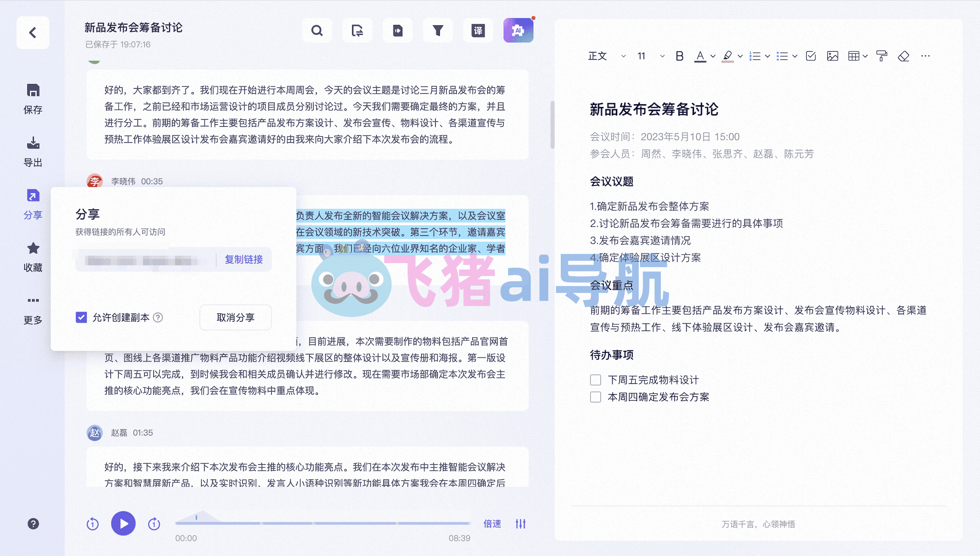Expand the numbered list dropdown arrow
Image resolution: width=980 pixels, height=556 pixels.
[x=767, y=56]
